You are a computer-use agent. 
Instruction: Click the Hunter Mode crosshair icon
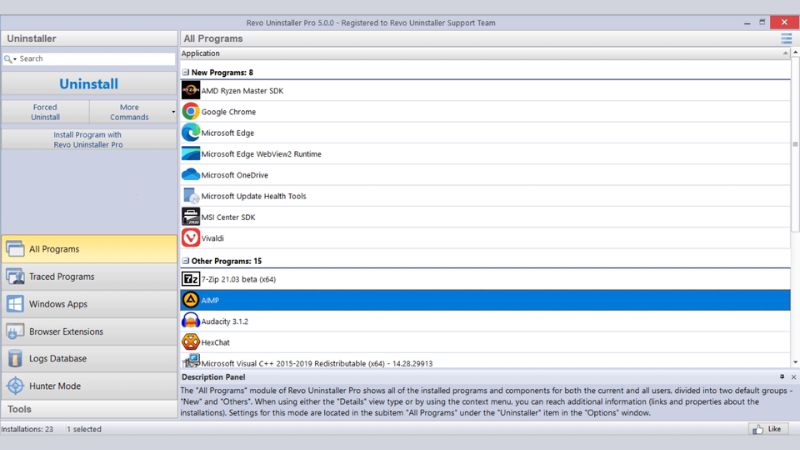point(15,386)
